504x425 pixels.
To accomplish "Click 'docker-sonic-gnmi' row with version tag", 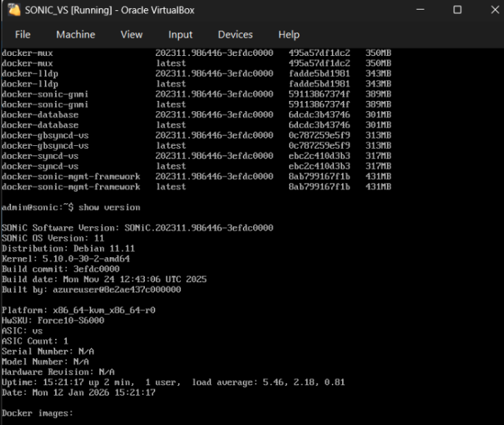I will coord(196,94).
